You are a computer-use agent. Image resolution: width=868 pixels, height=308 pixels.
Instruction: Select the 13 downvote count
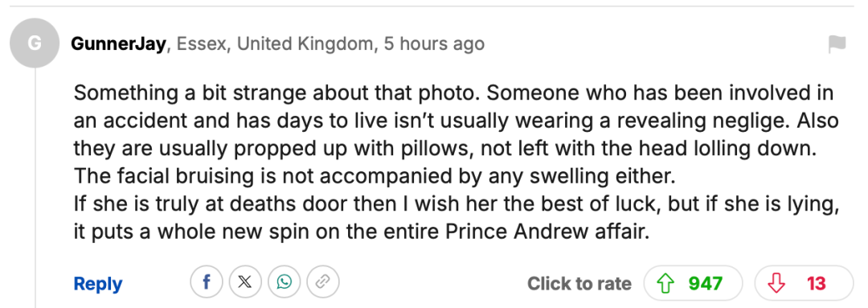tap(816, 284)
